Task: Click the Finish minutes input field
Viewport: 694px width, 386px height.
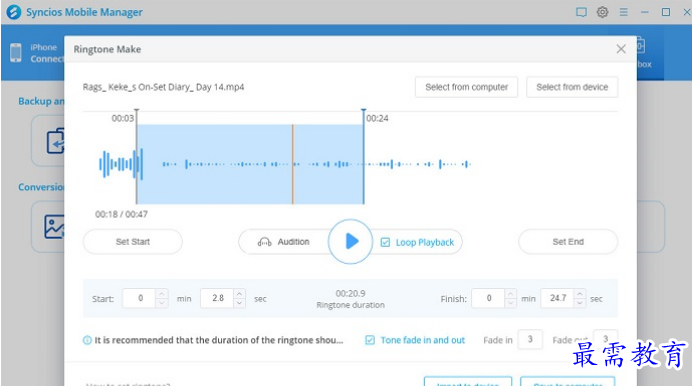Action: click(x=488, y=298)
